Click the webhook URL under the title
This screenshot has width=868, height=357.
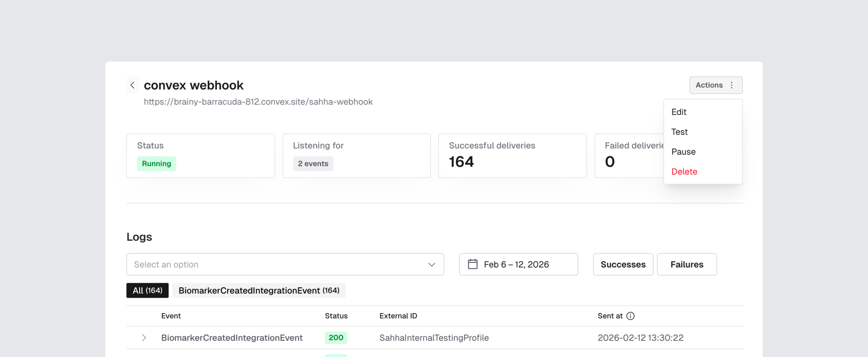[258, 102]
